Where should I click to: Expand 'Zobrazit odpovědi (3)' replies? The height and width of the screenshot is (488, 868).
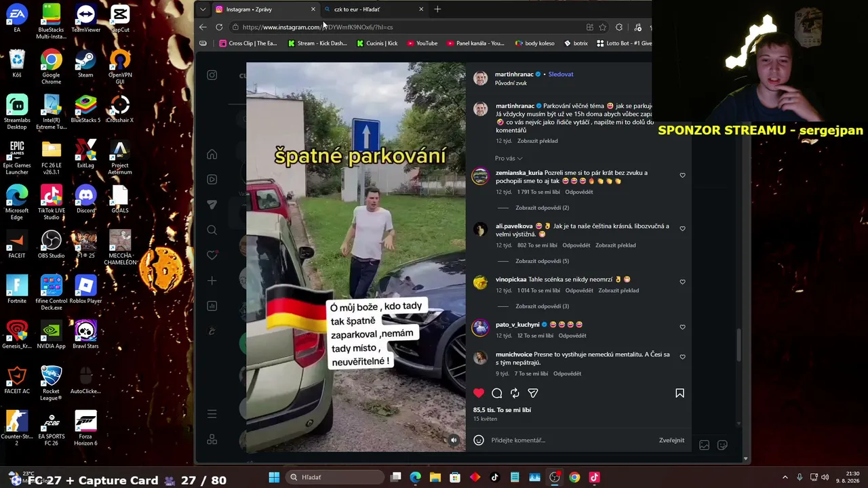[x=542, y=306]
